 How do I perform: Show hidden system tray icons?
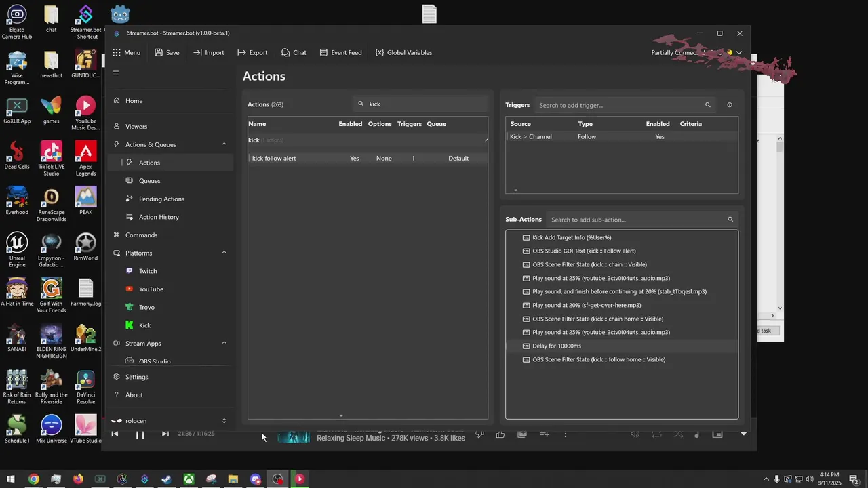[766, 479]
